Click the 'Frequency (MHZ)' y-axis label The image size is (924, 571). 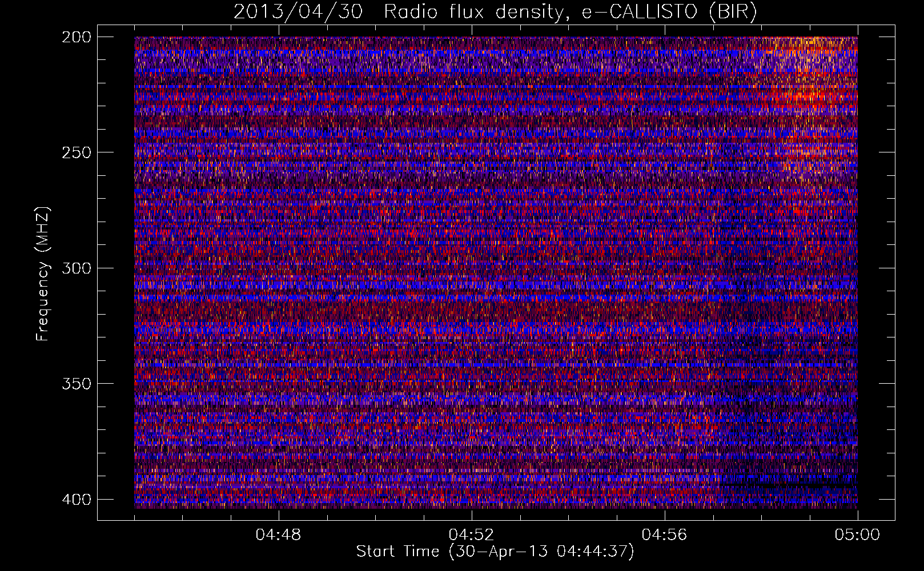[43, 274]
